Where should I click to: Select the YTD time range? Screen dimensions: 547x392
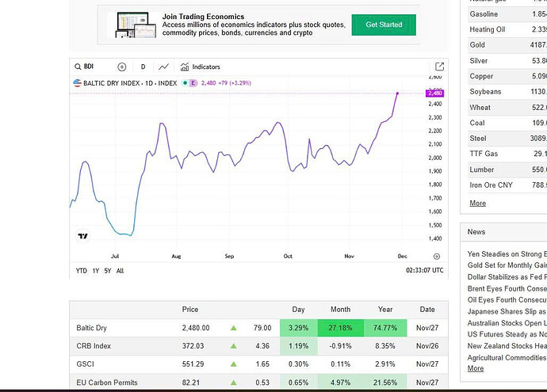click(x=81, y=271)
